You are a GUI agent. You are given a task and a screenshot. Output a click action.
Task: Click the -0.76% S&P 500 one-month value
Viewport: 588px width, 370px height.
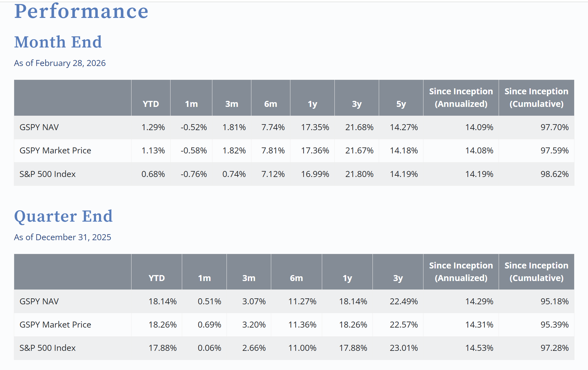[x=194, y=174]
